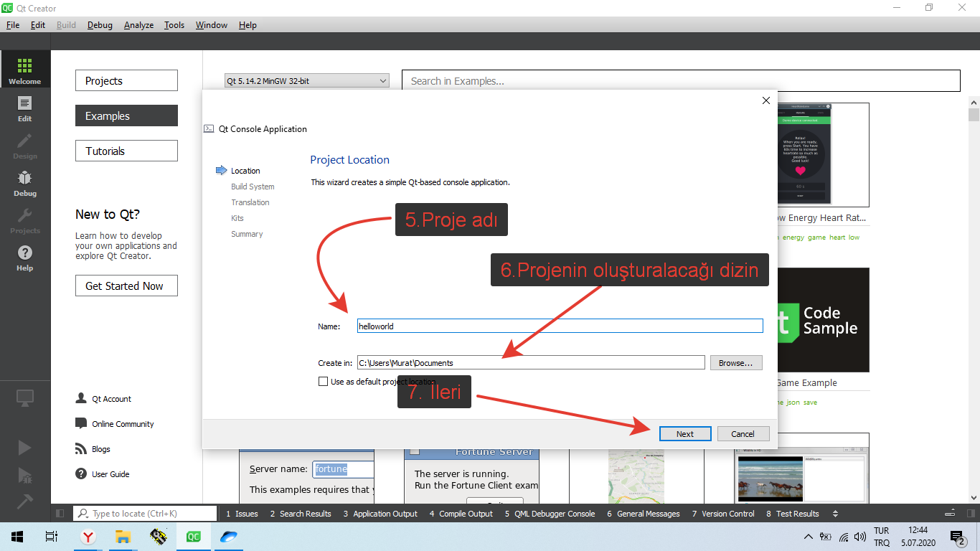
Task: Open the Tools menu
Action: 174,25
